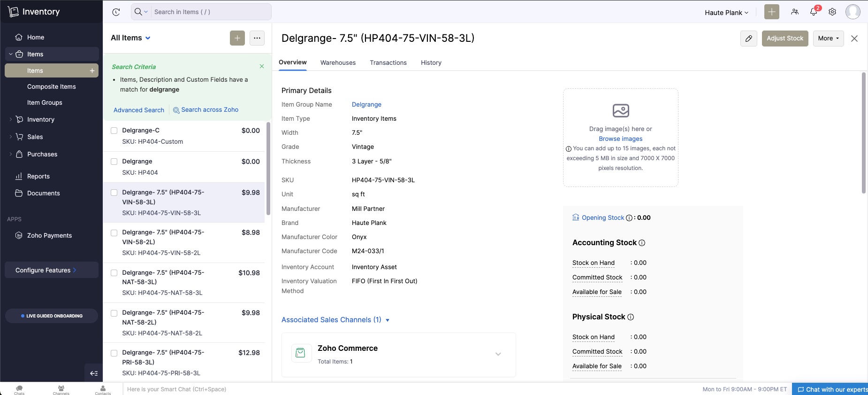Viewport: 868px width, 395px height.
Task: Collapse the Items section in sidebar
Action: point(11,54)
